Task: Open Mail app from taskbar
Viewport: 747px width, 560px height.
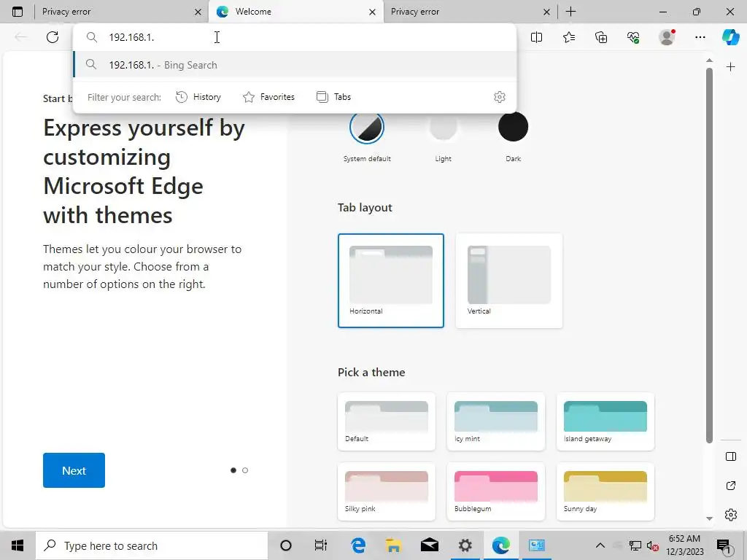Action: (429, 545)
